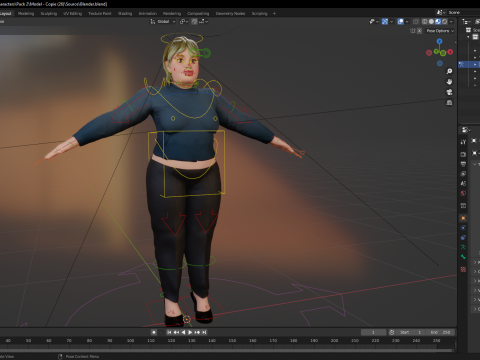The height and width of the screenshot is (360, 480).
Task: Switch to the Animation workspace tab
Action: pyautogui.click(x=148, y=13)
